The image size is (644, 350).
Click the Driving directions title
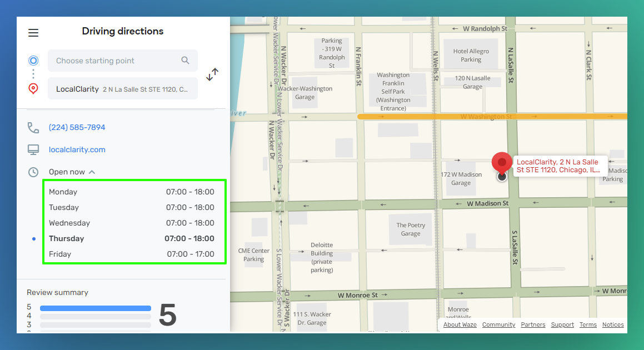(x=123, y=31)
